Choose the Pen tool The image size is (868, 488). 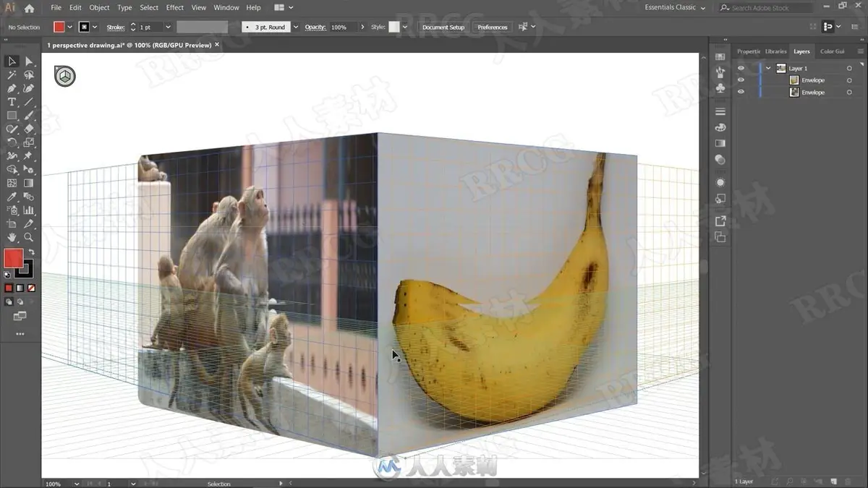(12, 88)
